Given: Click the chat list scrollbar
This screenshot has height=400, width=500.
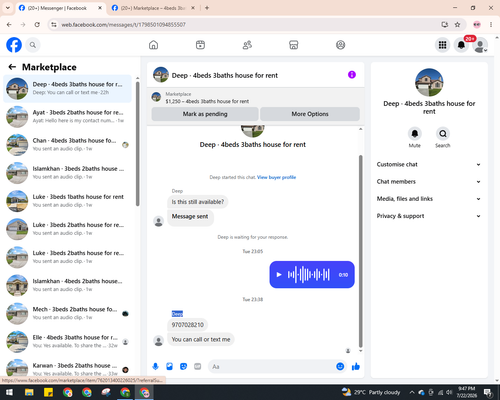Looking at the screenshot, I should tap(138, 144).
